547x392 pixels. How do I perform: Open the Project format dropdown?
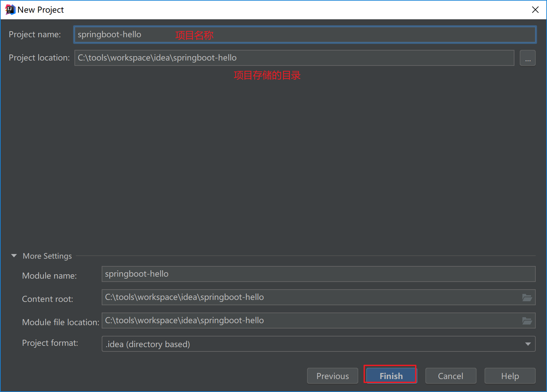pyautogui.click(x=318, y=344)
